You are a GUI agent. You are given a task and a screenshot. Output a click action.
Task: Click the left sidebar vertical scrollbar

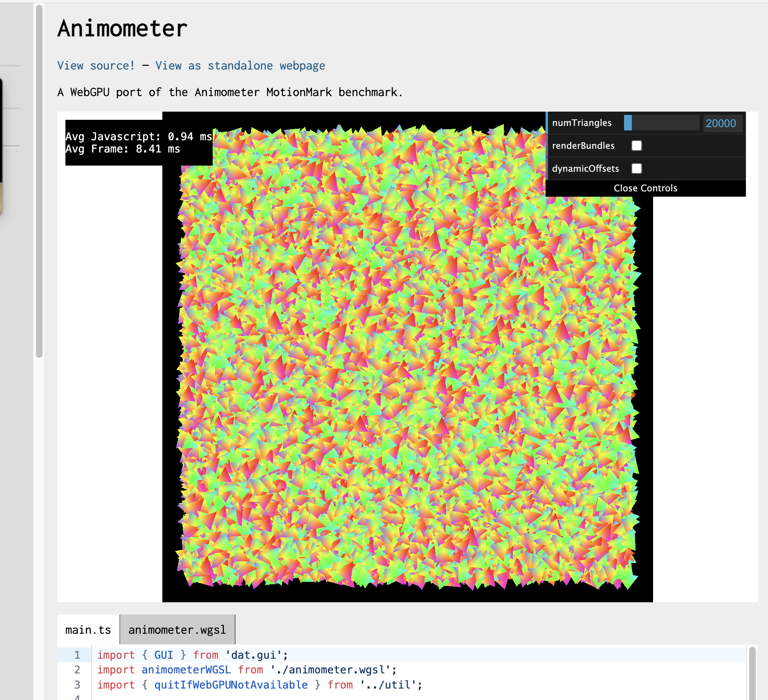pyautogui.click(x=39, y=180)
